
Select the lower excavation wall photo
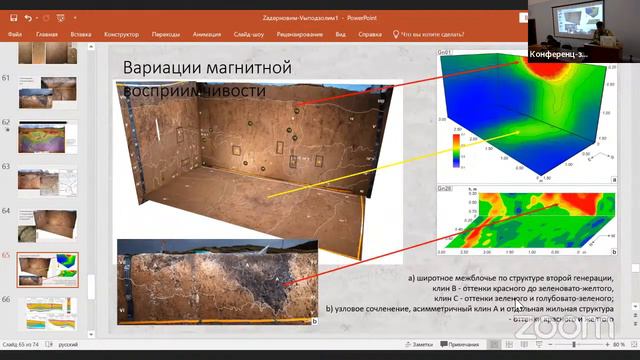[218, 282]
